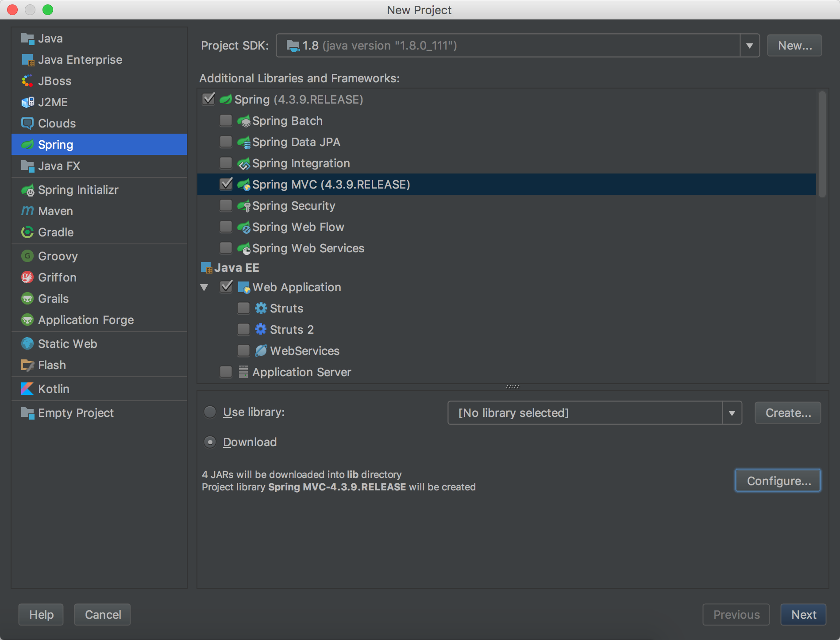The height and width of the screenshot is (640, 840).
Task: Pick the JBoss colorful icon
Action: click(x=27, y=81)
